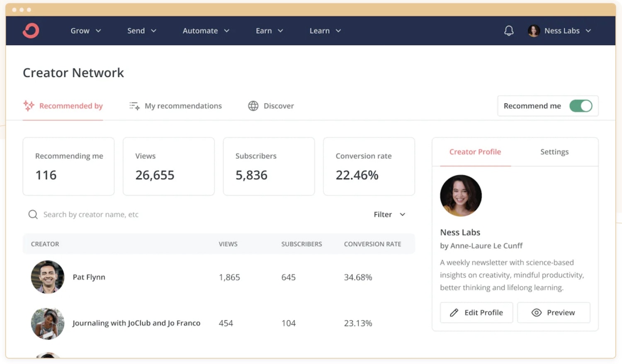Select the Creator Profile tab
622x364 pixels.
(475, 152)
